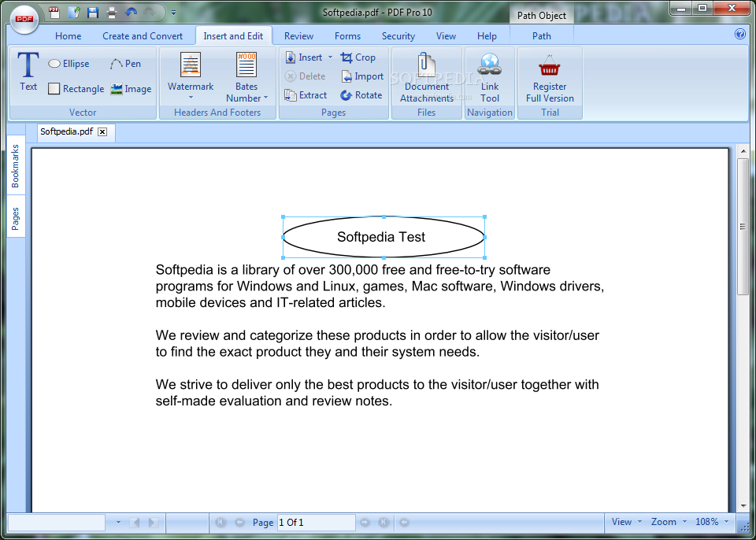Switch to the Home ribbon tab

tap(68, 36)
